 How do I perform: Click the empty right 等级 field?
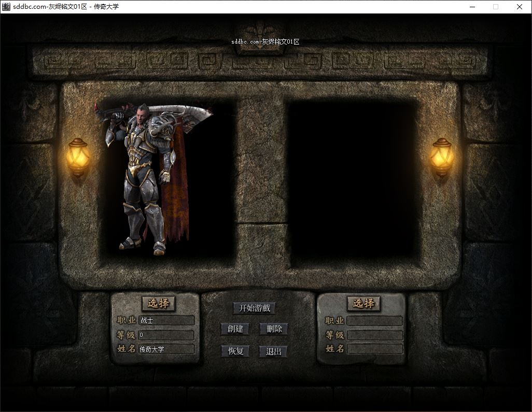[x=374, y=335]
